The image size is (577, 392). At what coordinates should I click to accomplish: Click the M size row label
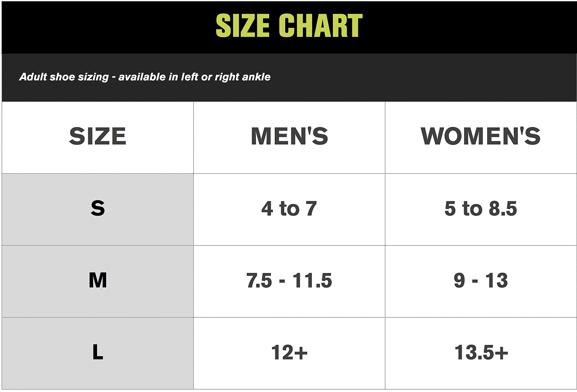pyautogui.click(x=98, y=280)
